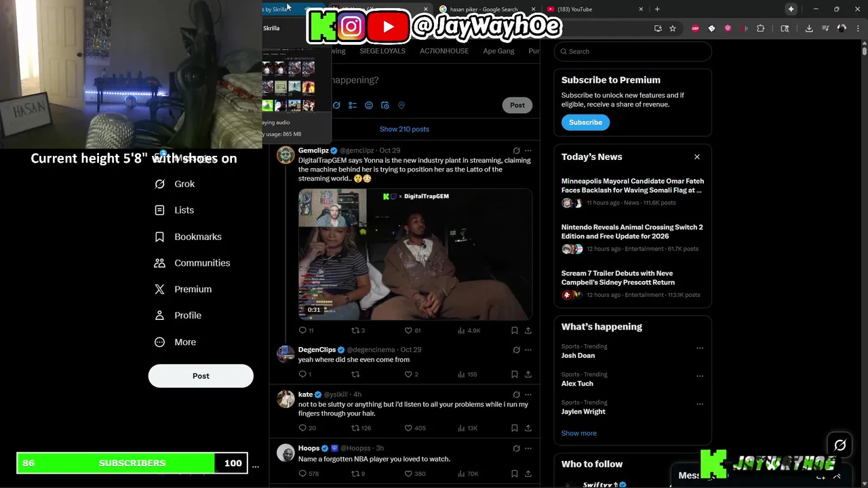This screenshot has height=488, width=868.
Task: Click the Post button in compose box
Action: (517, 105)
